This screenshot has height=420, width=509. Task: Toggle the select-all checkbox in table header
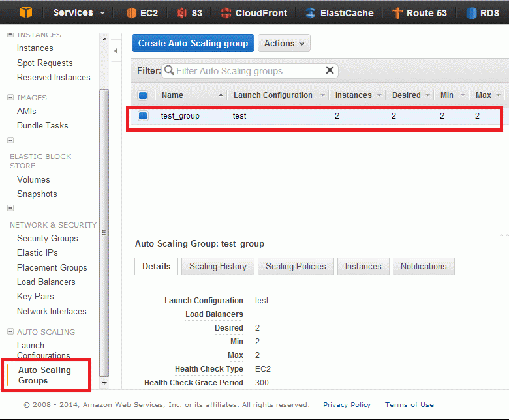tap(143, 95)
